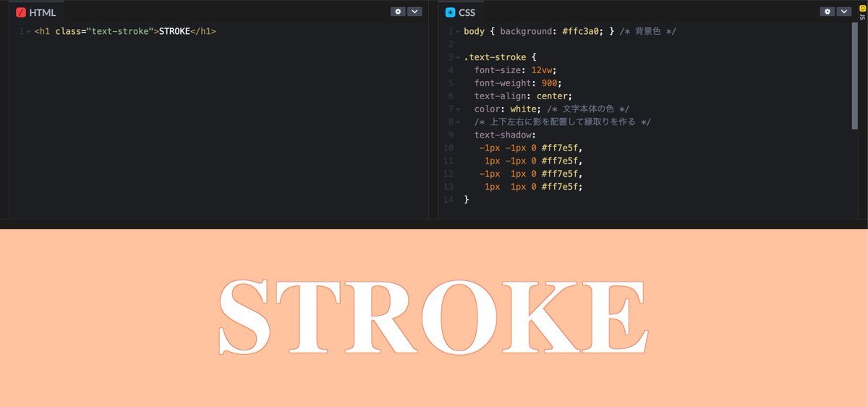868x407 pixels.
Task: Open the CSS editor settings gear
Action: tap(827, 12)
